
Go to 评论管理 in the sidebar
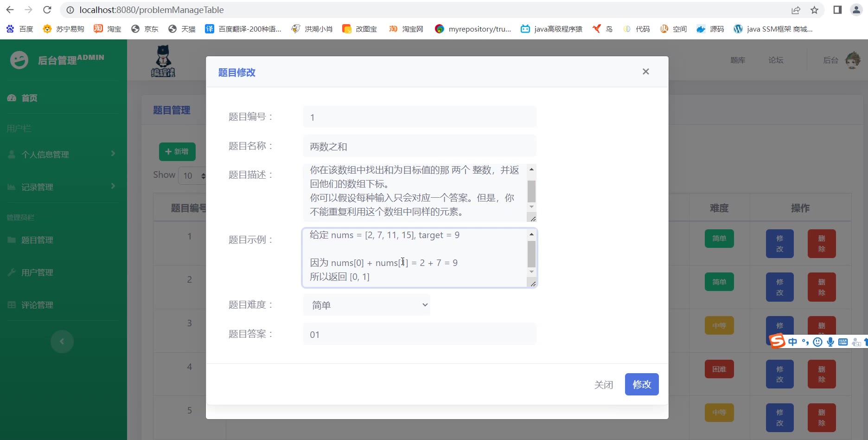pyautogui.click(x=37, y=305)
